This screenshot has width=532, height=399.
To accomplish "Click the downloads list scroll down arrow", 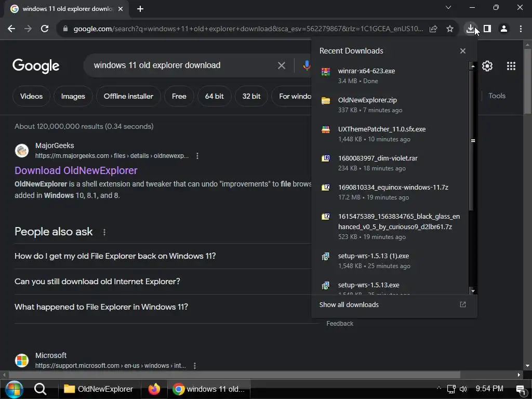I will click(x=473, y=291).
